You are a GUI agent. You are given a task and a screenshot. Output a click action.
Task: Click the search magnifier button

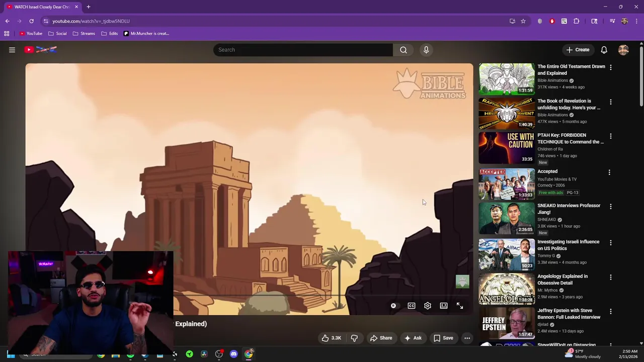[x=403, y=50]
